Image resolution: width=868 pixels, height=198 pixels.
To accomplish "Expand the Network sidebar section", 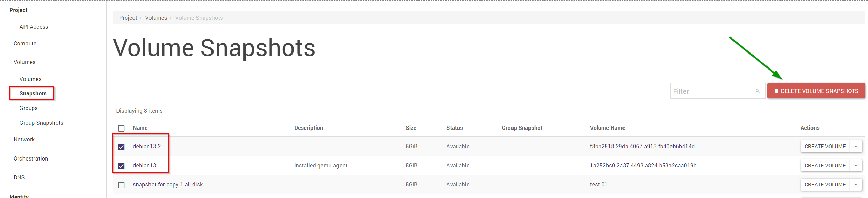I will [24, 139].
